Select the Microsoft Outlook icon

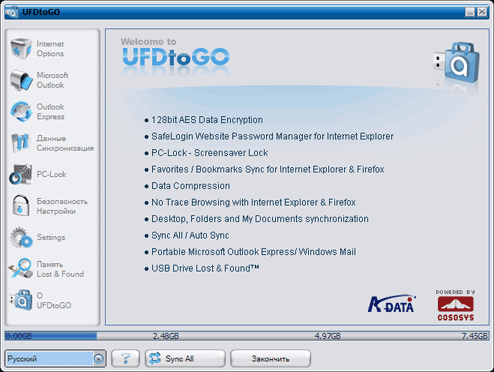tap(21, 80)
